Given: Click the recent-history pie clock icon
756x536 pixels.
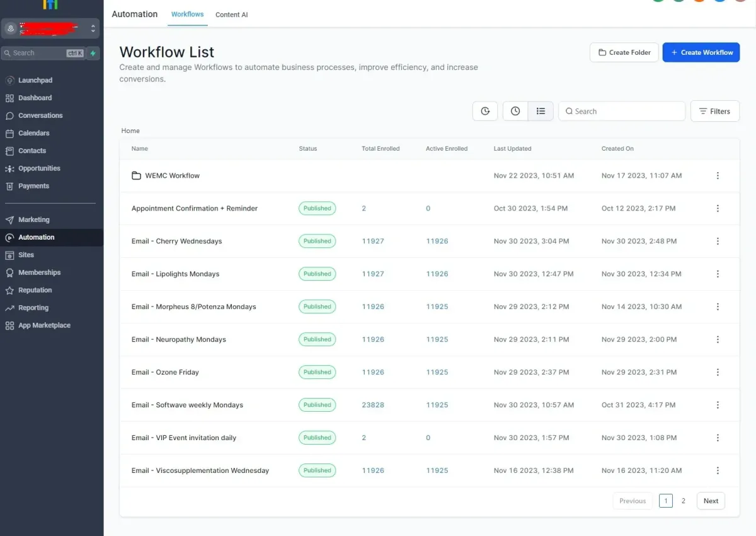Looking at the screenshot, I should coord(485,111).
